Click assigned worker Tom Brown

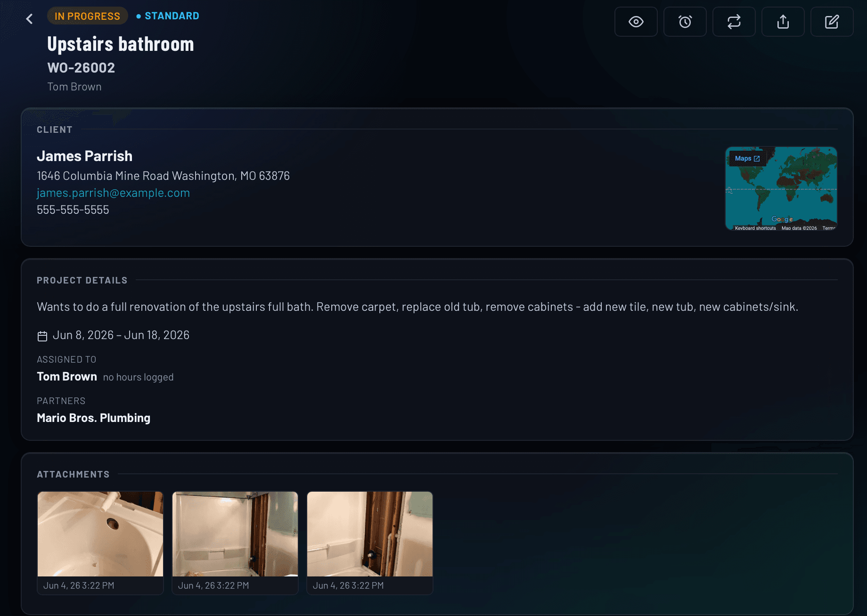(x=67, y=377)
